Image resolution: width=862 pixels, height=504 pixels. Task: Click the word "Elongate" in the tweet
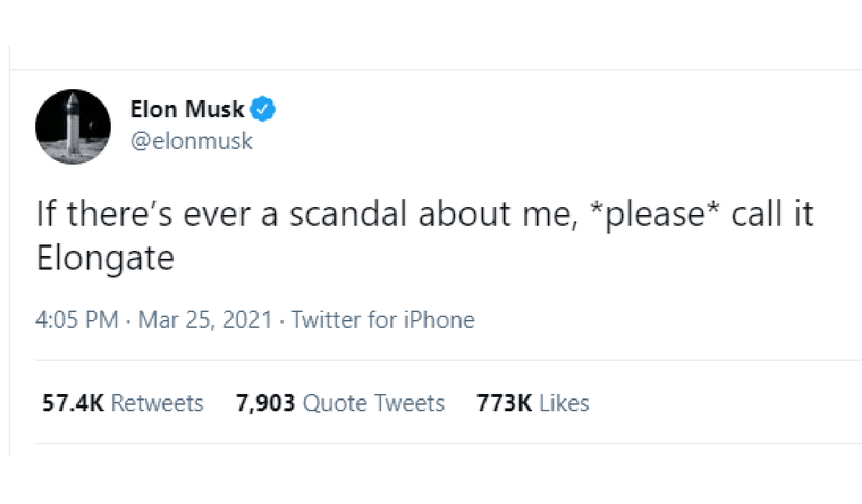tap(105, 259)
